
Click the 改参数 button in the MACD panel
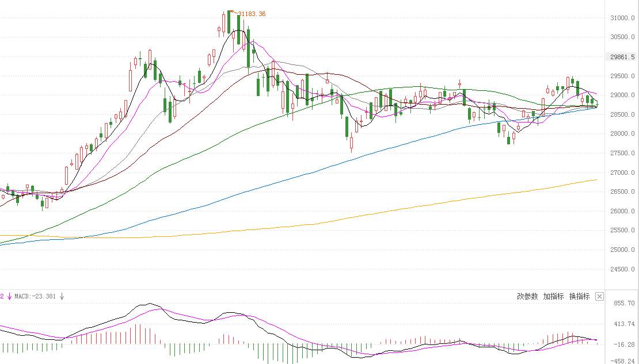[x=527, y=296]
